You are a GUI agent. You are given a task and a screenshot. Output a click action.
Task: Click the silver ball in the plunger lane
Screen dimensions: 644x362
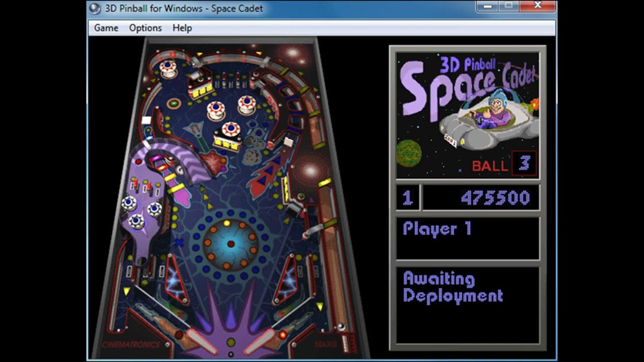click(341, 327)
